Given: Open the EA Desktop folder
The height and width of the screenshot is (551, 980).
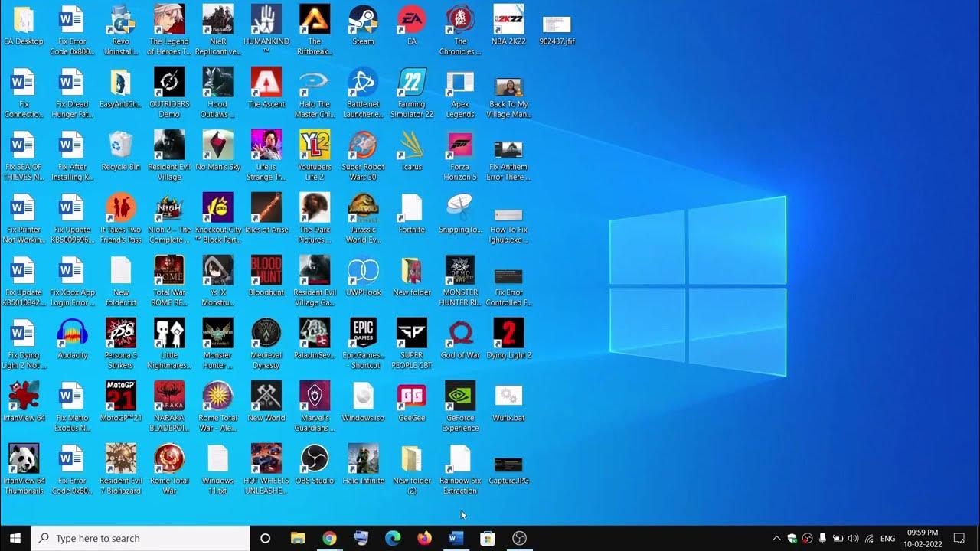Looking at the screenshot, I should click(x=24, y=25).
